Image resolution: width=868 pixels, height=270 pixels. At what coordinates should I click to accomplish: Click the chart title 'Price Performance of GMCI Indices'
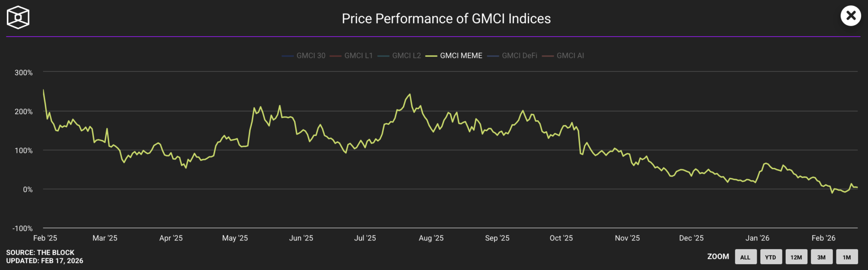(446, 19)
